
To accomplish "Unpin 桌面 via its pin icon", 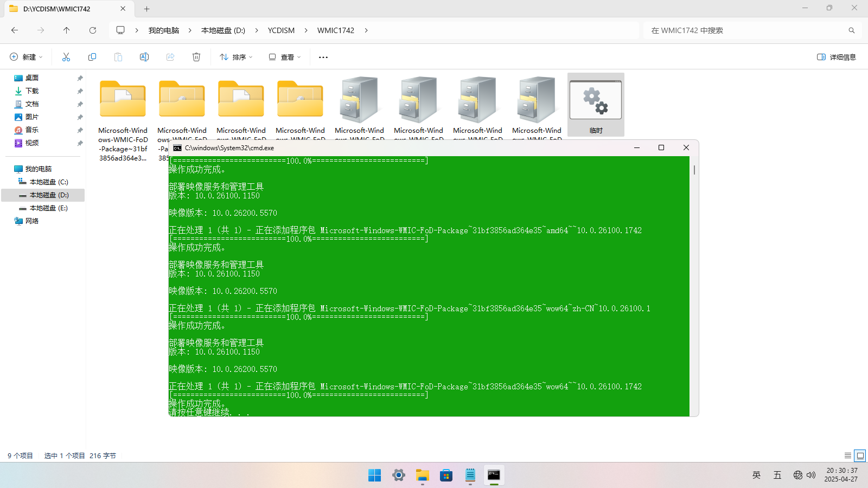I will click(x=80, y=78).
